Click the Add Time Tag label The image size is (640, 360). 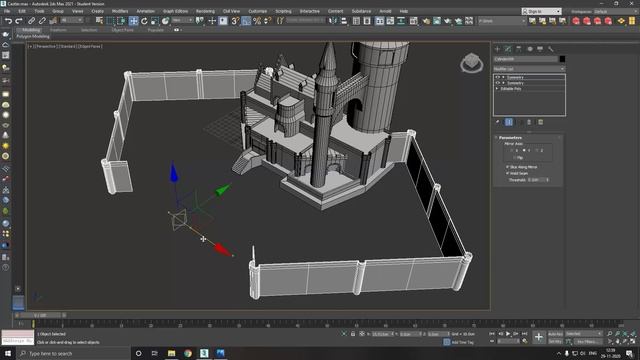click(462, 342)
